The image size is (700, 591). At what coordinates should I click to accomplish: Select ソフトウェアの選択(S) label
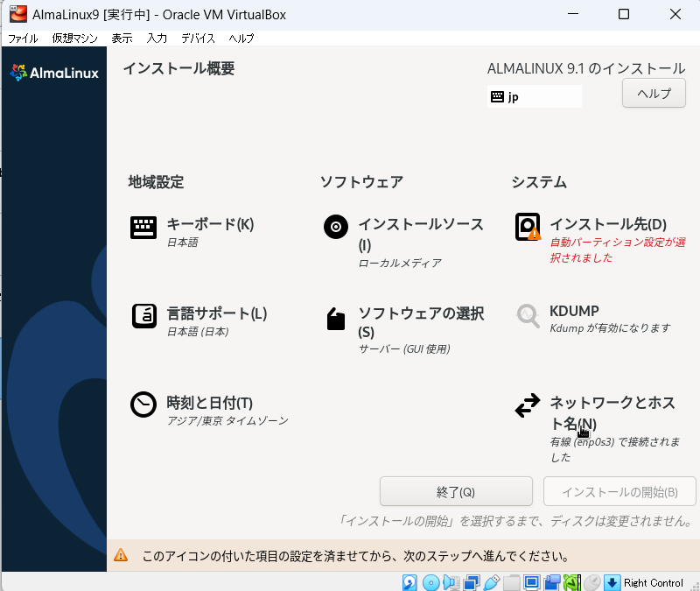coord(421,322)
